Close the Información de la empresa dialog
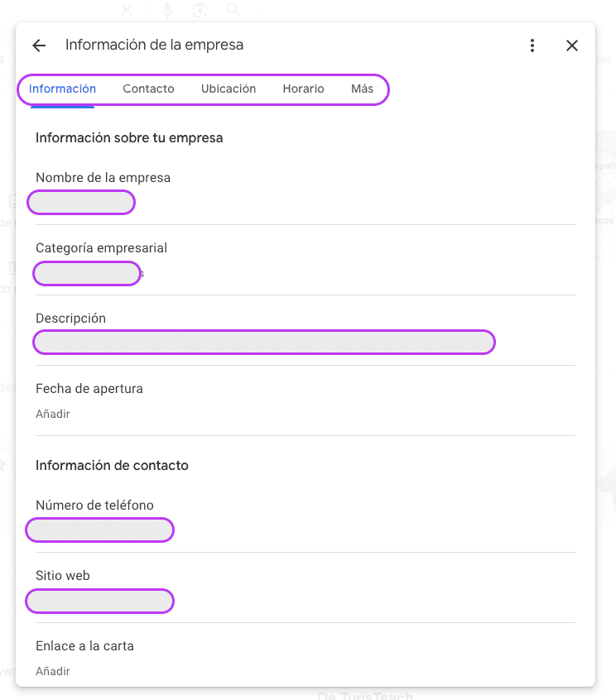This screenshot has height=700, width=616. [x=571, y=46]
